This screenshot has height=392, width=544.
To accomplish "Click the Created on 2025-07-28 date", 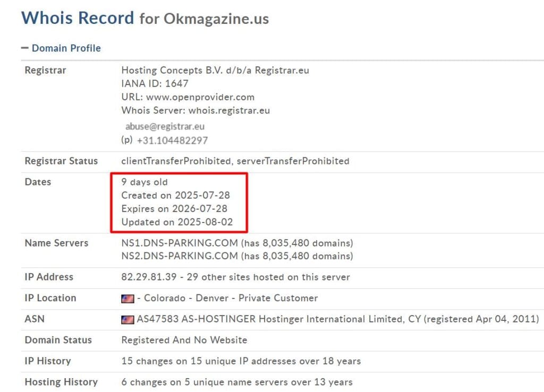I will [x=175, y=195].
